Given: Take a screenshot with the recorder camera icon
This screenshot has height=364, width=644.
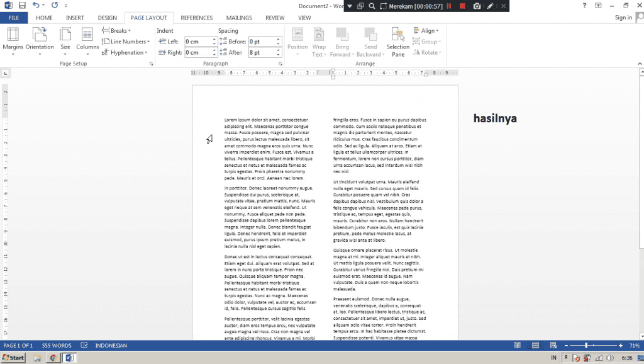Looking at the screenshot, I should pos(477,6).
